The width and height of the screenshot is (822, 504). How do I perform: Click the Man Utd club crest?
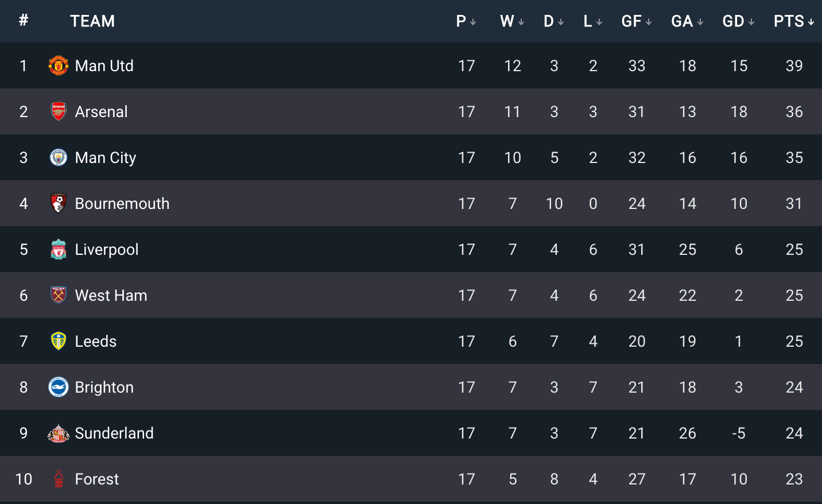coord(59,65)
